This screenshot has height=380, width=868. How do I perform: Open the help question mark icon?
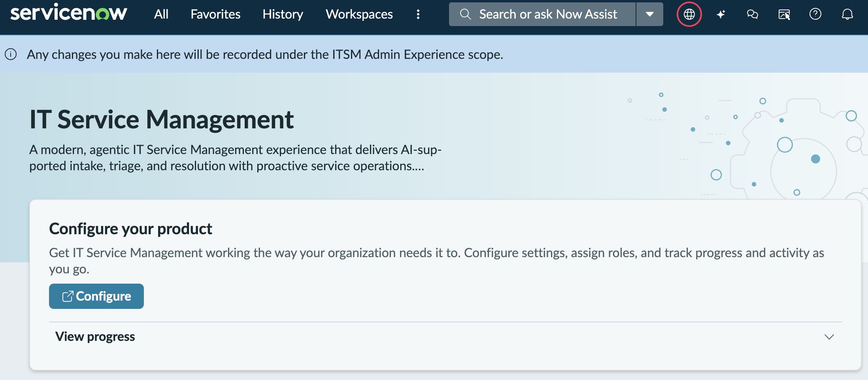[815, 14]
